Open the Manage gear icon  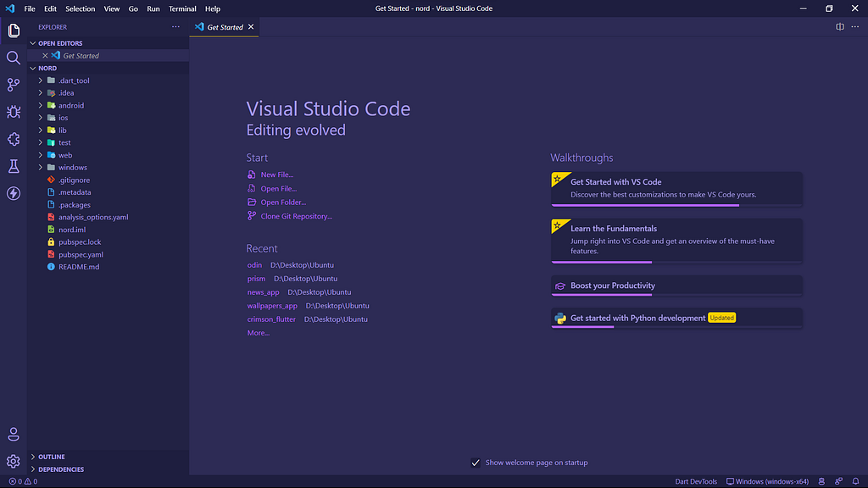coord(14,461)
